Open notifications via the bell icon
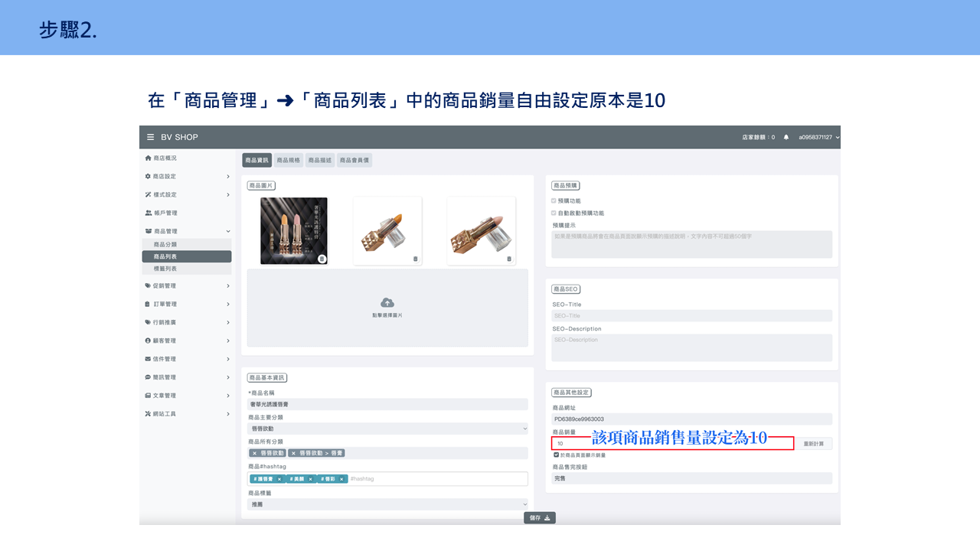This screenshot has width=980, height=551. tap(786, 137)
